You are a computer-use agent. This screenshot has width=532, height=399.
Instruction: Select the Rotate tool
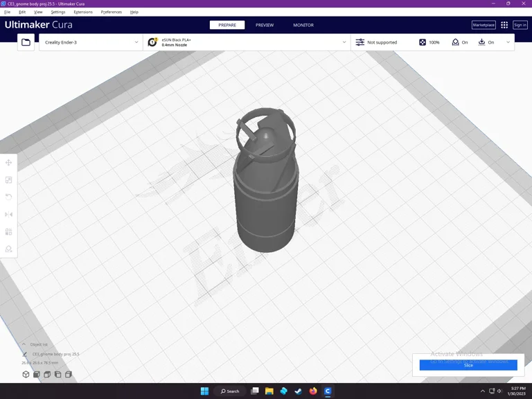(x=9, y=197)
